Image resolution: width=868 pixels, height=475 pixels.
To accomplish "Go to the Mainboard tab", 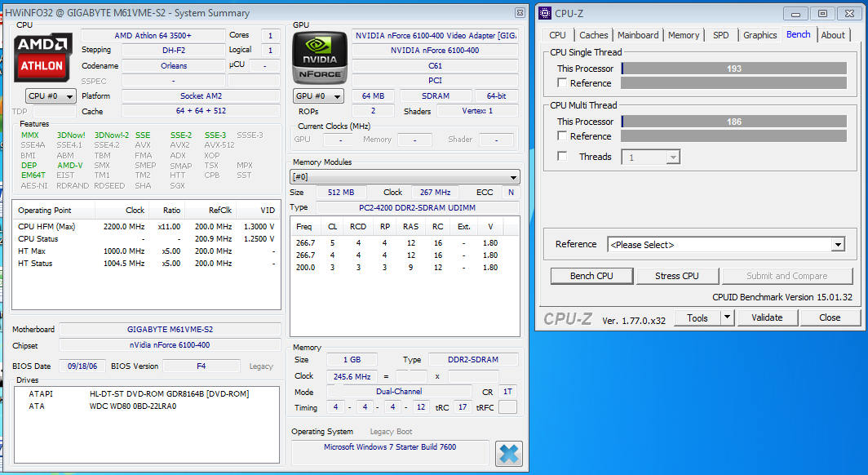I will click(638, 35).
